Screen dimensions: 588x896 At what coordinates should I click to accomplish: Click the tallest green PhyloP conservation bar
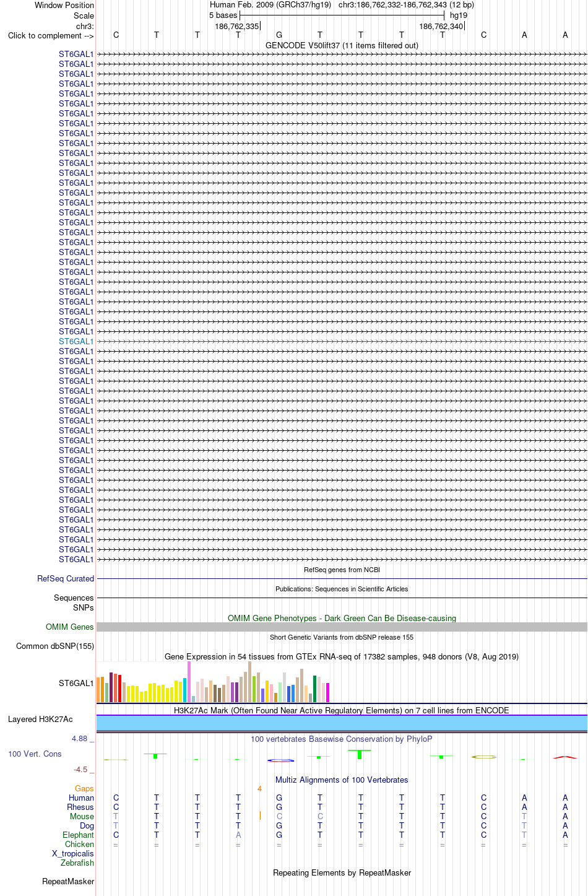click(x=360, y=754)
